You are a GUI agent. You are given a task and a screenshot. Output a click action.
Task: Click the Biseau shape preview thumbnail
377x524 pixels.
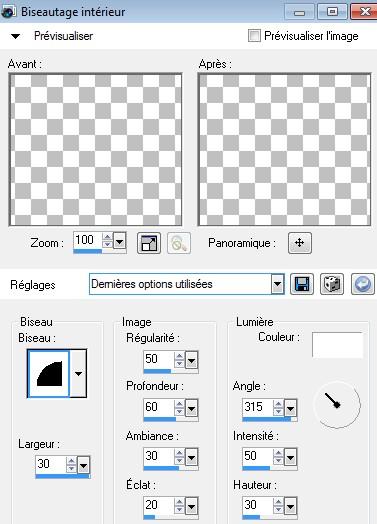click(48, 374)
